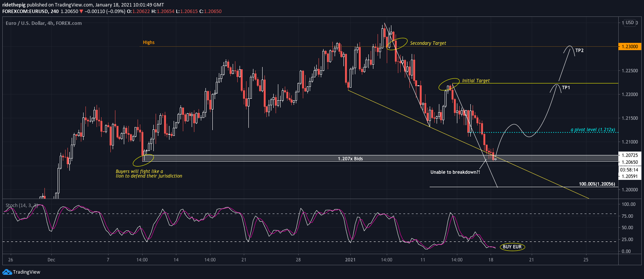This screenshot has height=279, width=644.
Task: Click the 'Secondary Target' annotation text
Action: pos(428,43)
